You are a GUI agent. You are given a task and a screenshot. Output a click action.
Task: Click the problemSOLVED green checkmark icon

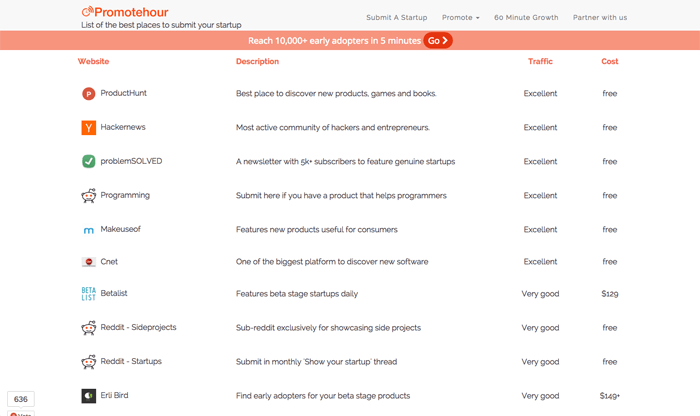coord(88,161)
